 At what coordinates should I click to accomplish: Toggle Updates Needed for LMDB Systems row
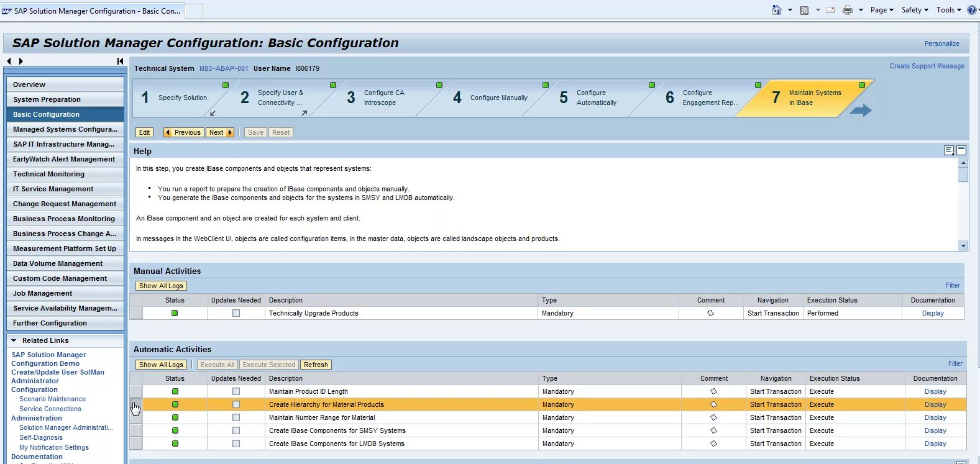236,444
